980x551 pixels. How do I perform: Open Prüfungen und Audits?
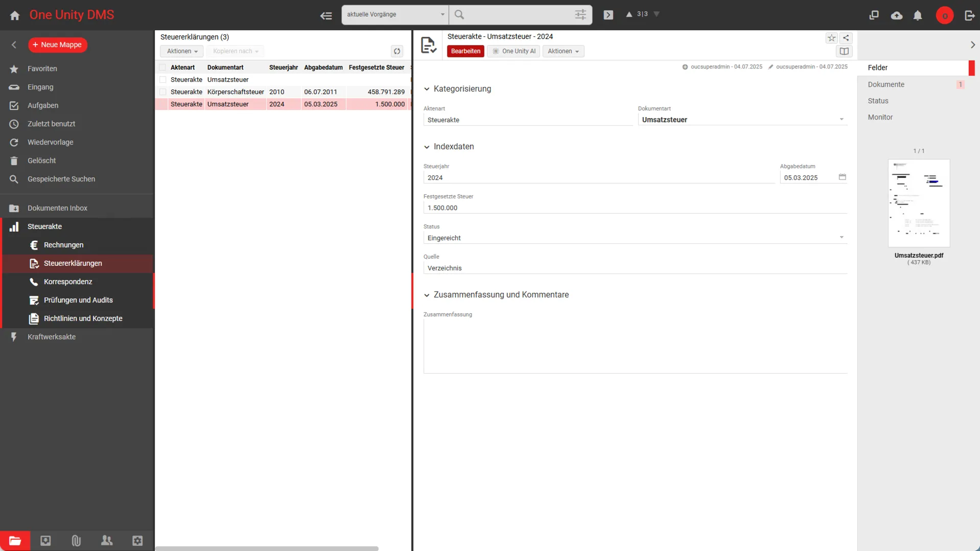78,300
